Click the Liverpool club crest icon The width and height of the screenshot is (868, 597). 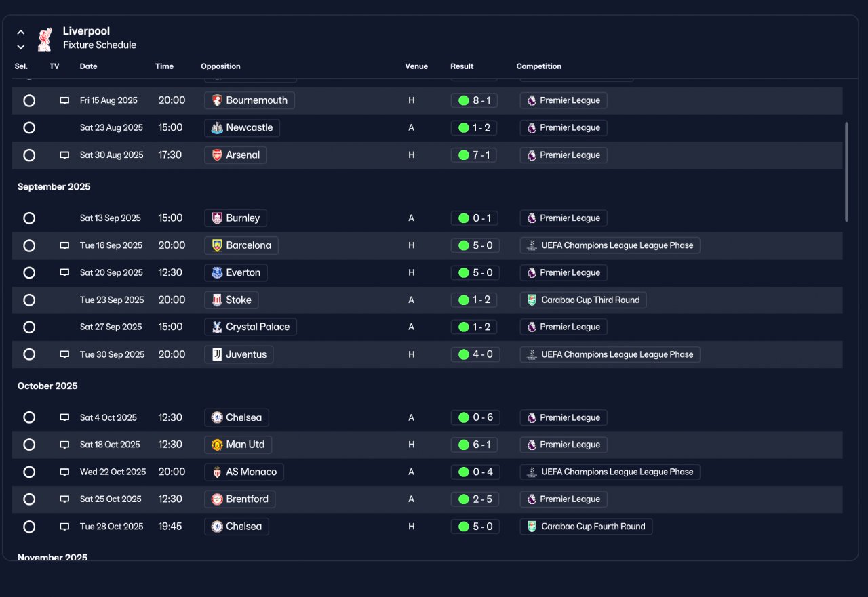click(x=44, y=39)
